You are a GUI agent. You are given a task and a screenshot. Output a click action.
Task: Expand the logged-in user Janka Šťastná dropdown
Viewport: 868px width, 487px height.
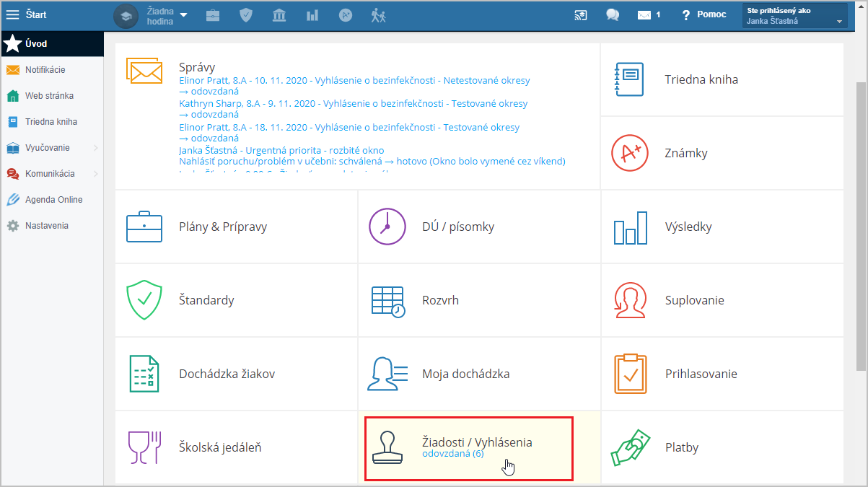tap(794, 16)
